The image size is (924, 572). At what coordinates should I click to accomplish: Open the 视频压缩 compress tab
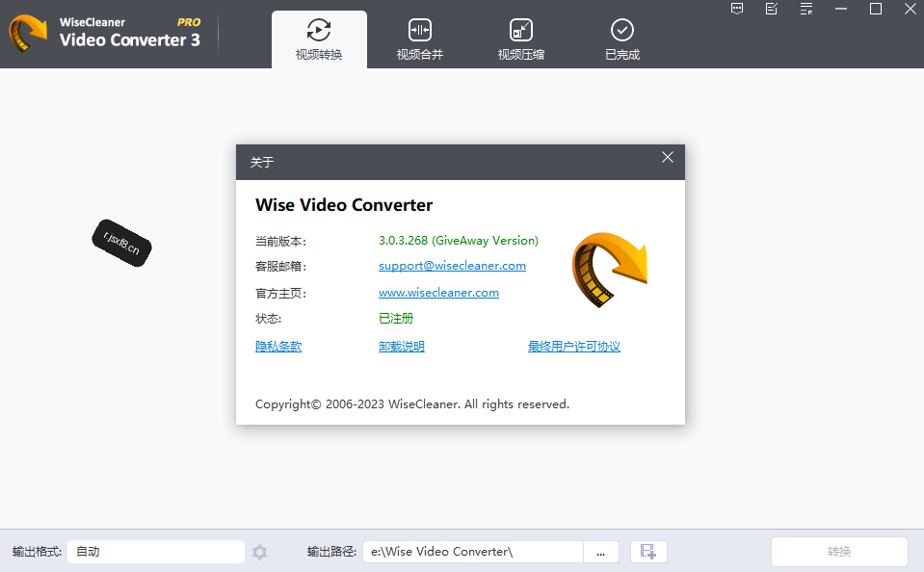[x=521, y=39]
